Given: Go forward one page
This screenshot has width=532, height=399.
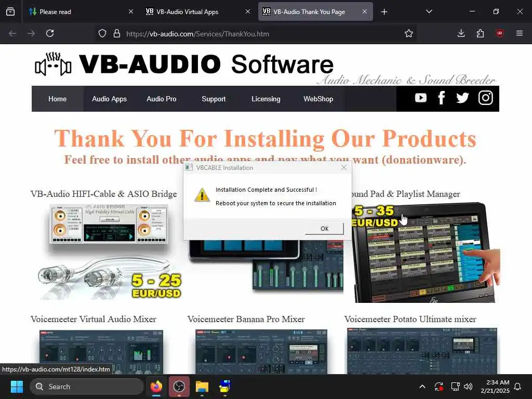Looking at the screenshot, I should (31, 33).
